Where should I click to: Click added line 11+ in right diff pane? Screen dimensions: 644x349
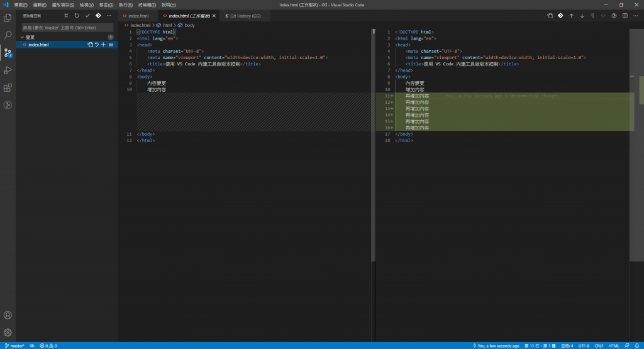(x=505, y=96)
